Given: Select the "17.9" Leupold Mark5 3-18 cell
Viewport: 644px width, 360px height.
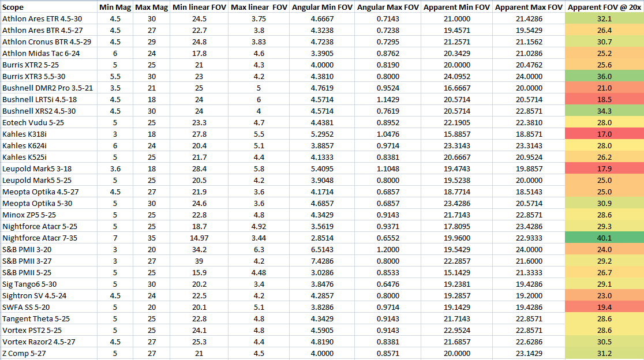Looking at the screenshot, I should pyautogui.click(x=605, y=168).
